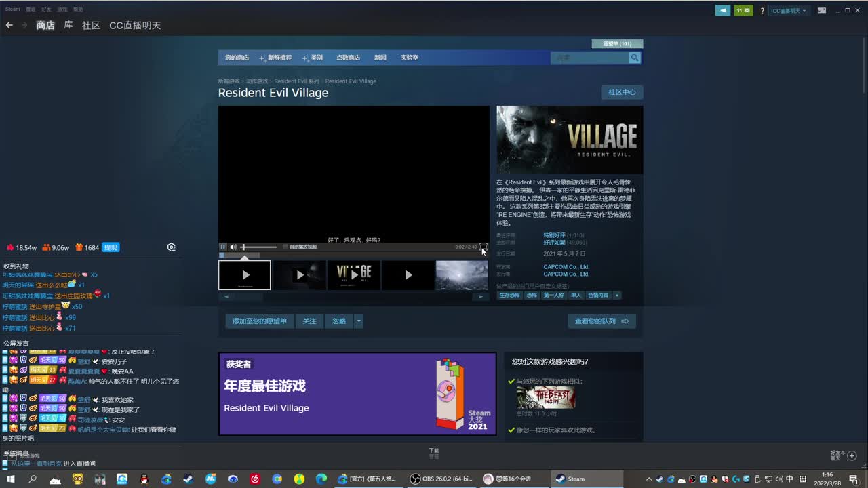This screenshot has width=868, height=488.
Task: Select the second trailer thumbnail
Action: 299,275
